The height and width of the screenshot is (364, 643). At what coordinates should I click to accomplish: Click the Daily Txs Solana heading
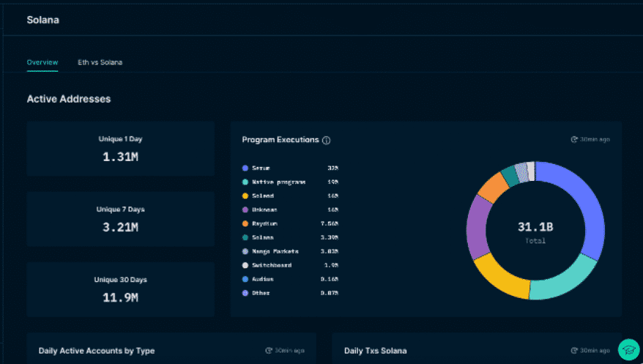(376, 351)
